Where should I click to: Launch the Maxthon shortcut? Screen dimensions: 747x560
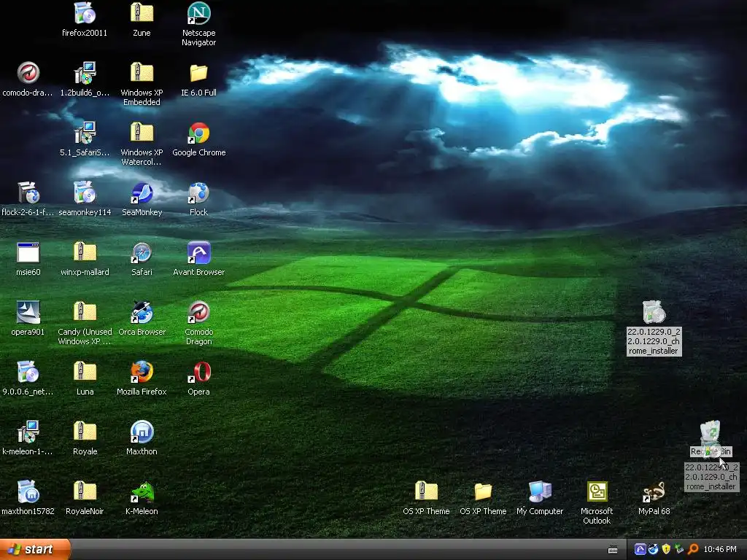pos(142,432)
